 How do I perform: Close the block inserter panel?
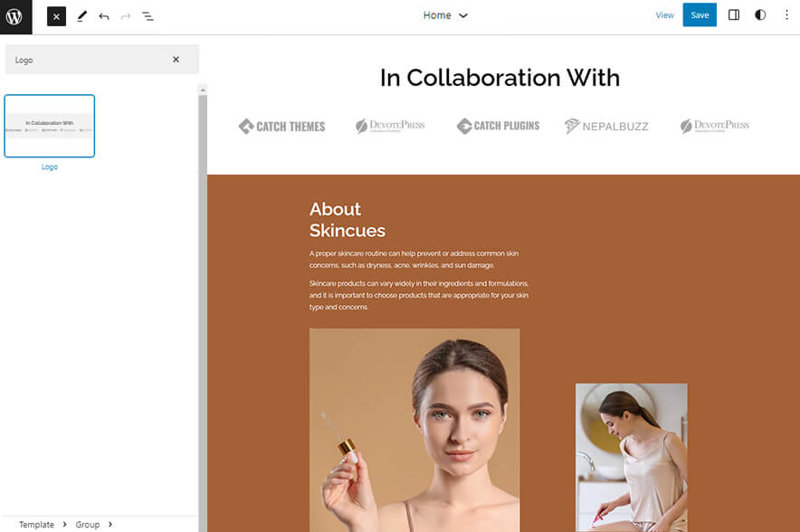[57, 16]
